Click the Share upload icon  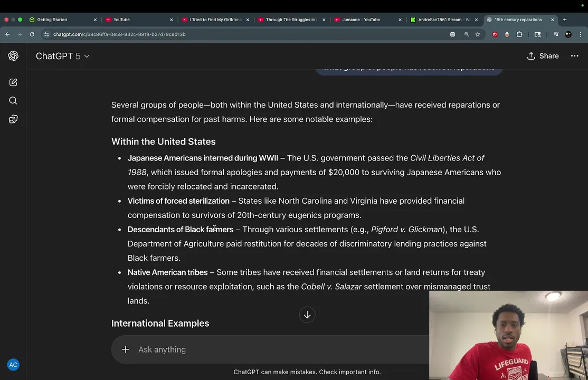pos(531,56)
